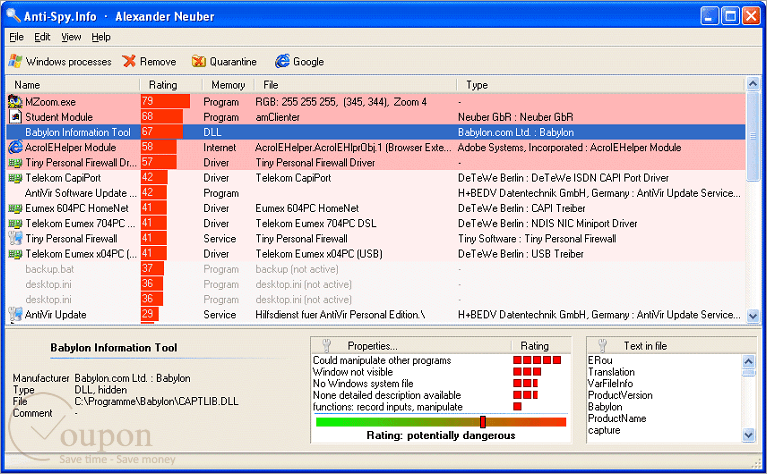767x474 pixels.
Task: Click 'functions: record inputs, manipulate' property
Action: coord(387,407)
